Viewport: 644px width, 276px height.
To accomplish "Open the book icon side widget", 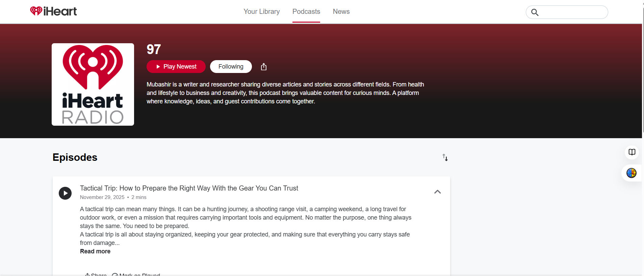I will click(632, 152).
